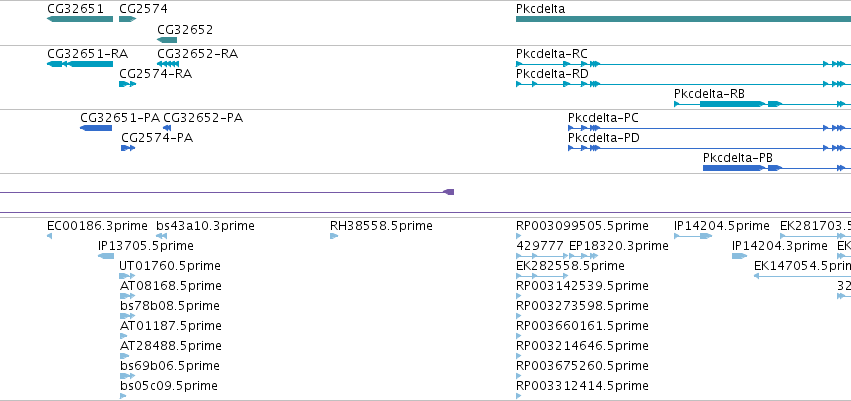Click the Pkcdelta-PB coding segment
The image size is (851, 401).
(x=733, y=168)
